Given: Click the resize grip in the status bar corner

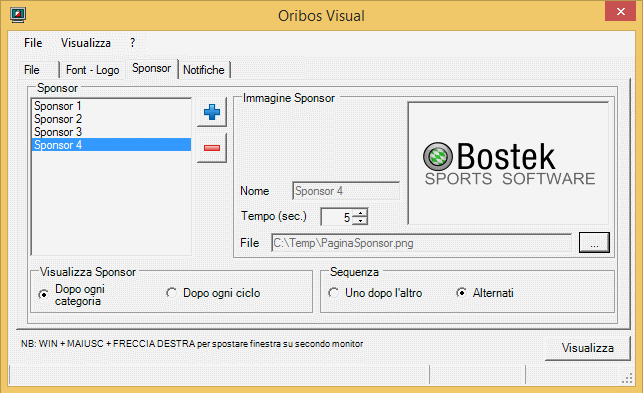Looking at the screenshot, I should [x=627, y=378].
